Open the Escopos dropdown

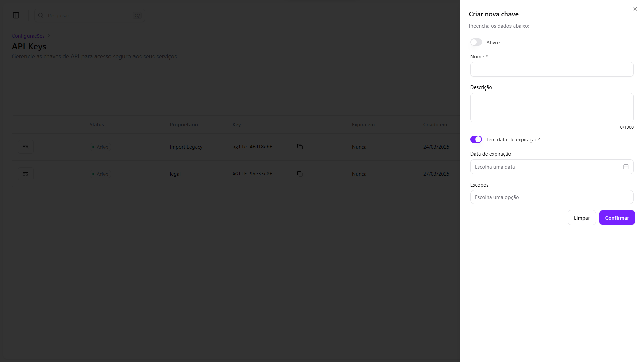pyautogui.click(x=551, y=197)
